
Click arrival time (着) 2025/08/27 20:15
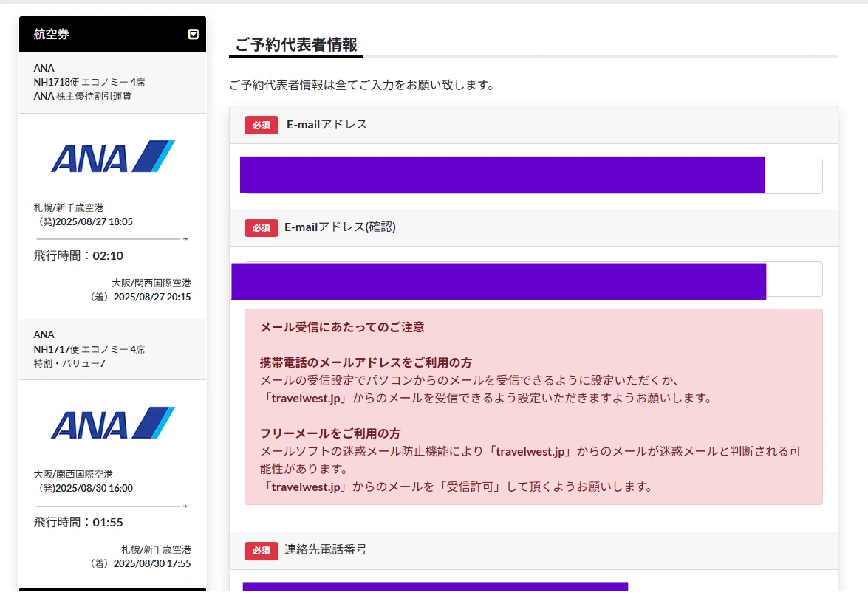click(x=140, y=297)
